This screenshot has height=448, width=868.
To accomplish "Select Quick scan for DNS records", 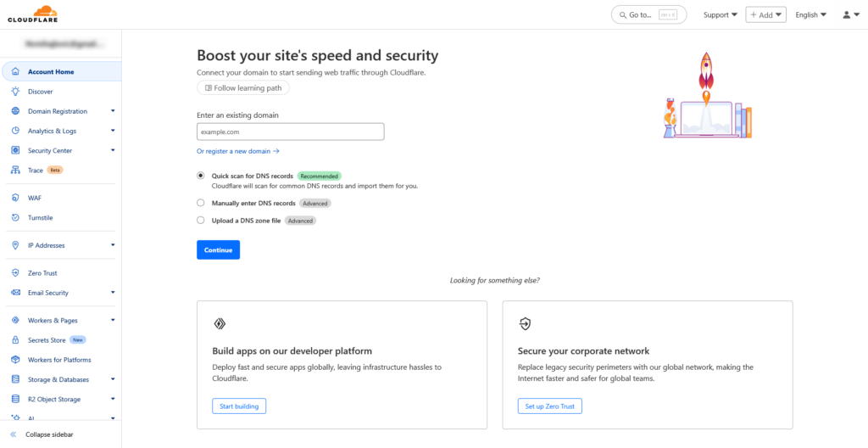I will 200,175.
